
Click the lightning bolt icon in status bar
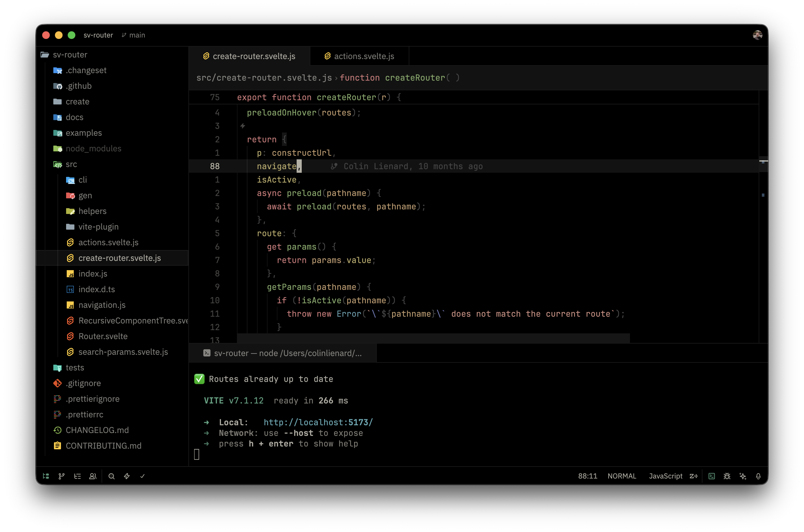(x=127, y=476)
